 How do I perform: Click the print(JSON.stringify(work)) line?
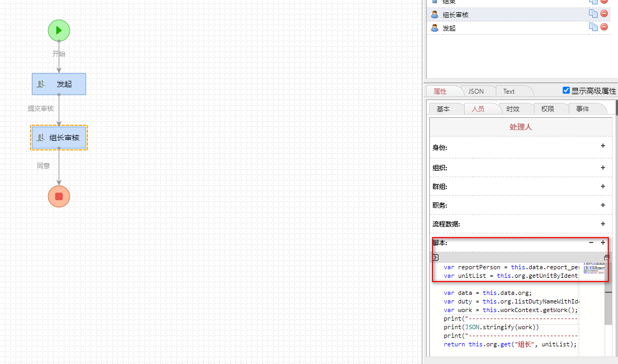(x=491, y=327)
